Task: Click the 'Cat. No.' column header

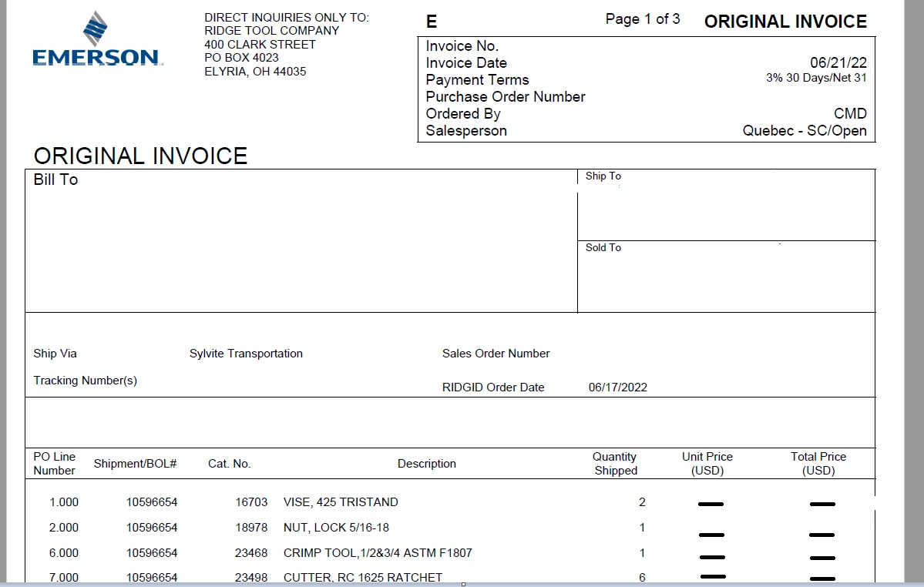Action: [x=229, y=463]
